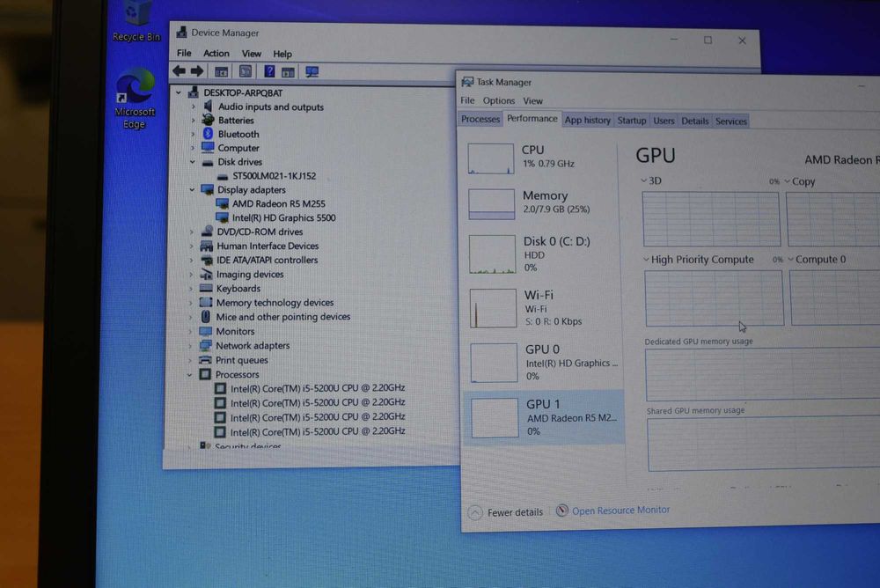Click the monitor scan icon in Device Manager toolbar
Image resolution: width=880 pixels, height=588 pixels.
(x=312, y=72)
